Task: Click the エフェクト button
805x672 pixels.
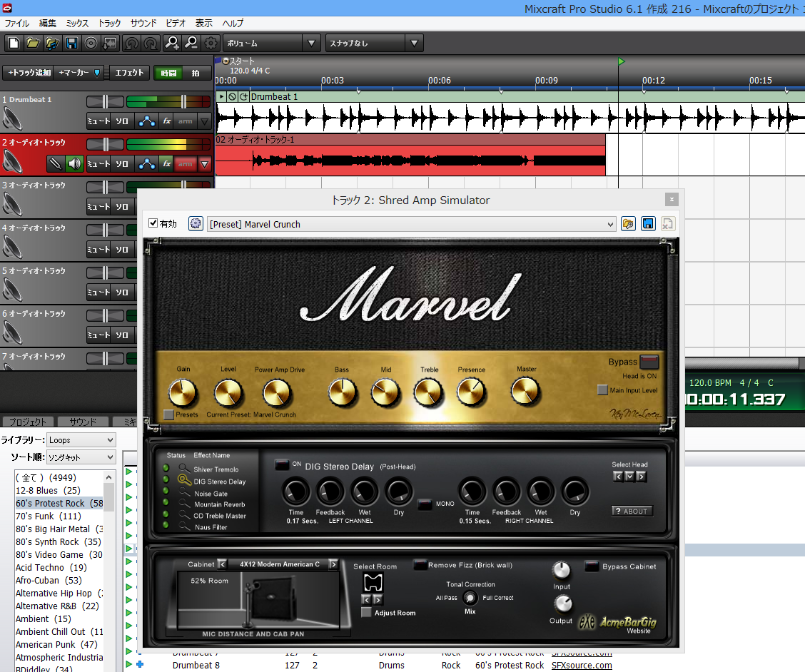Action: coord(129,73)
